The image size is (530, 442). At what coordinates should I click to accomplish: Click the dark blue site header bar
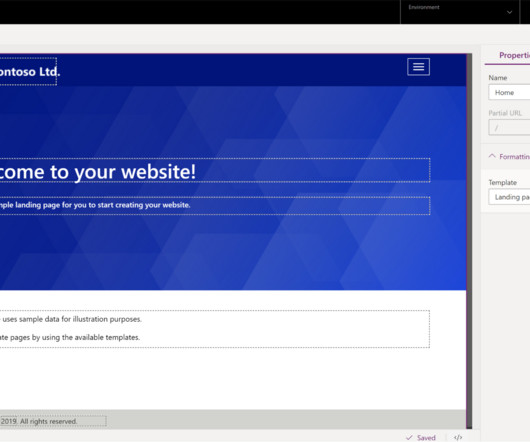point(233,70)
